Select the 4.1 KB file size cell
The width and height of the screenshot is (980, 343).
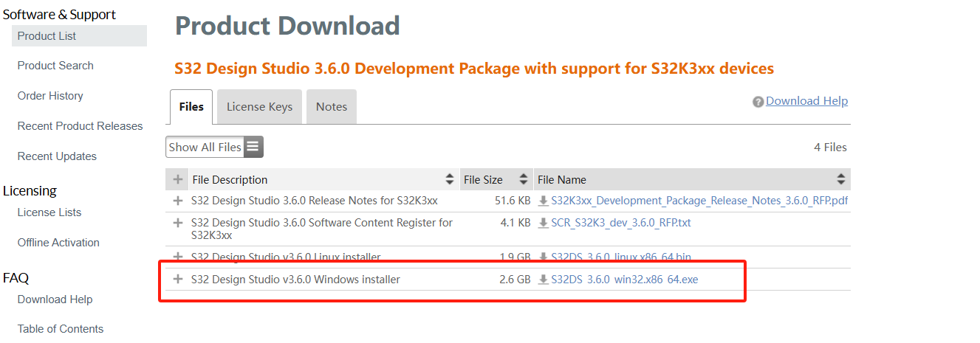[515, 223]
